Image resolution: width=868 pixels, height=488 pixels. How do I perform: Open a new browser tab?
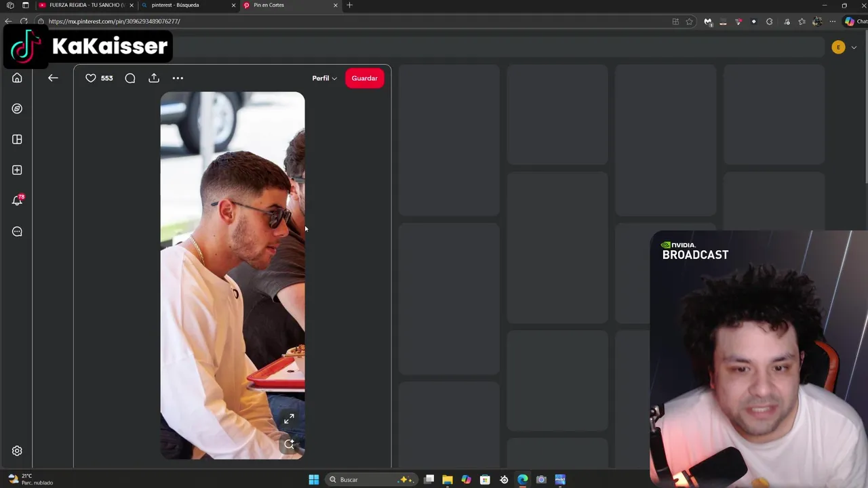(349, 5)
